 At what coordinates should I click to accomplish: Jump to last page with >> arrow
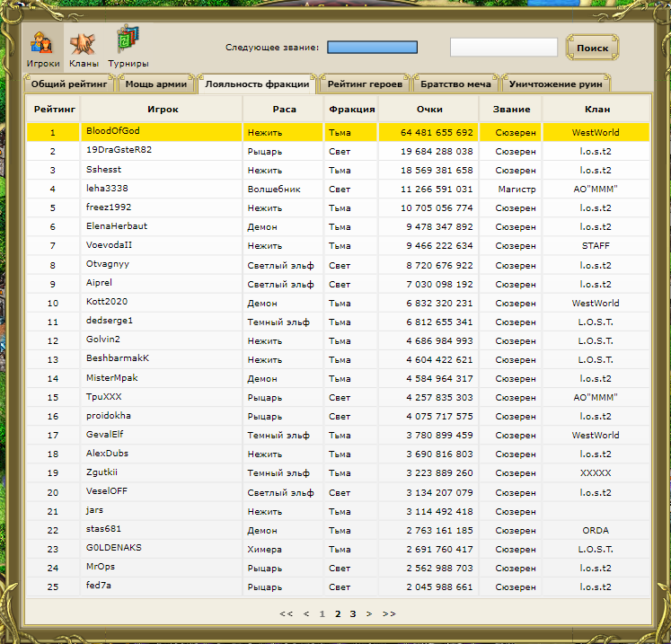[x=389, y=614]
